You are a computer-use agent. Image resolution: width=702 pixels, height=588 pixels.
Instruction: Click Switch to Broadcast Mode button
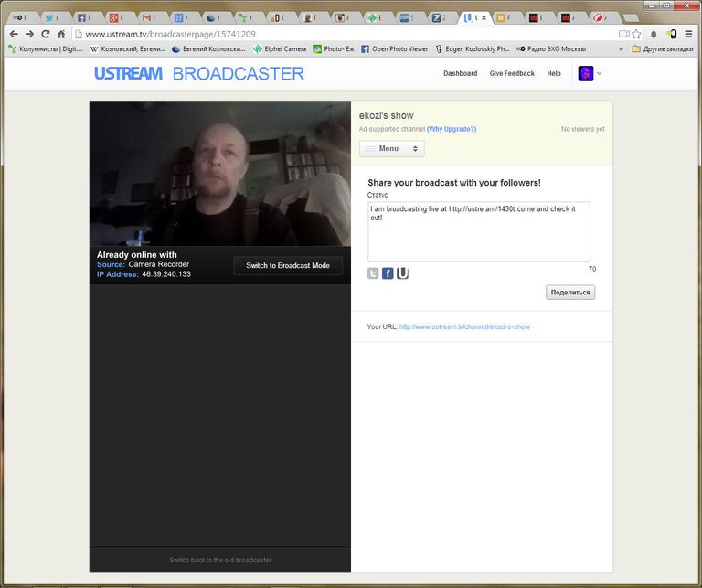tap(288, 265)
